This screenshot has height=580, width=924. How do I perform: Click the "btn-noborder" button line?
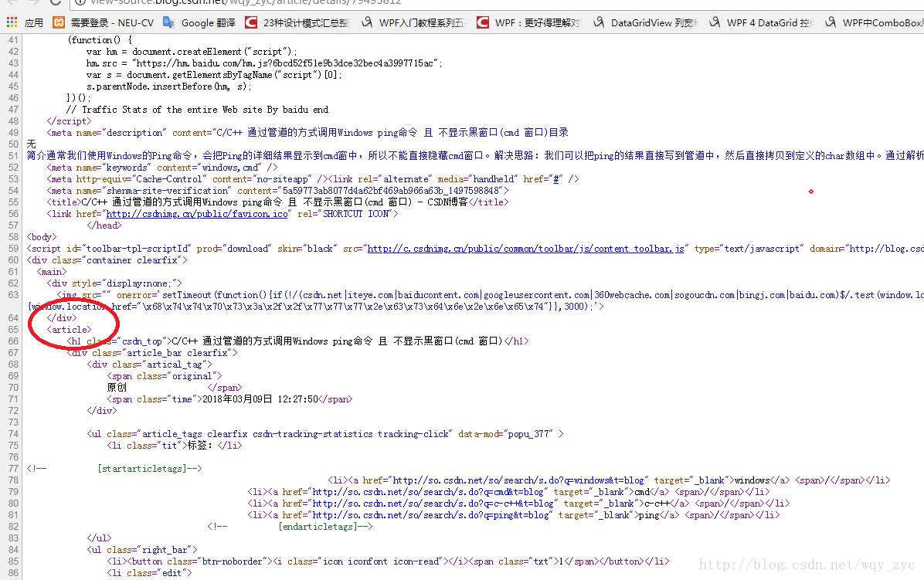tap(388, 561)
